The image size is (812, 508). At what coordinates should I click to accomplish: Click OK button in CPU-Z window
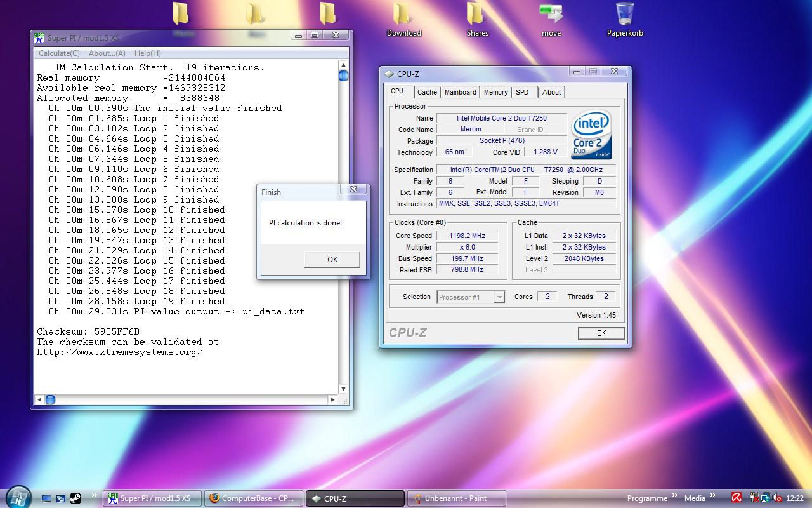coord(601,333)
